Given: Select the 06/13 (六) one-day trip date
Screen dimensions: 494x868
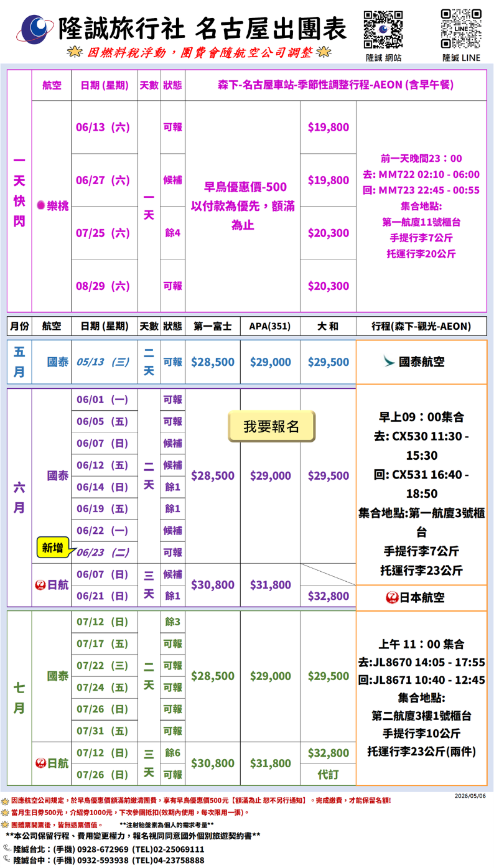Looking at the screenshot, I should click(103, 127).
